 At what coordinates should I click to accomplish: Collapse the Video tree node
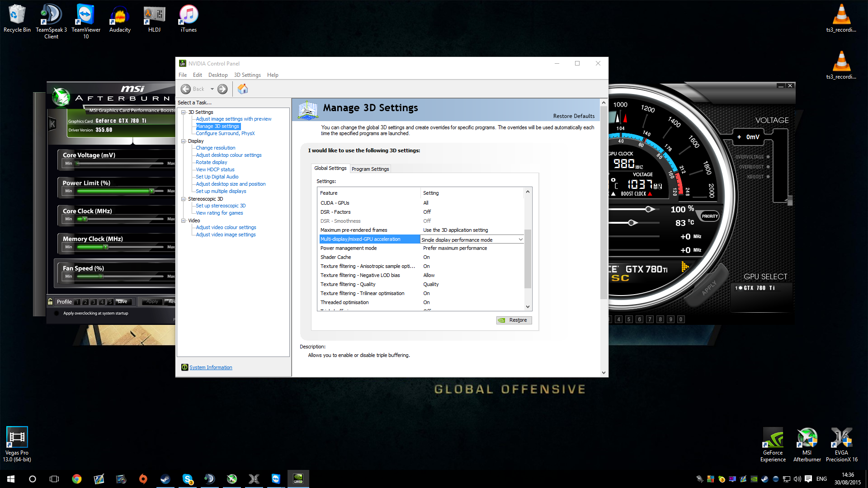coord(184,221)
